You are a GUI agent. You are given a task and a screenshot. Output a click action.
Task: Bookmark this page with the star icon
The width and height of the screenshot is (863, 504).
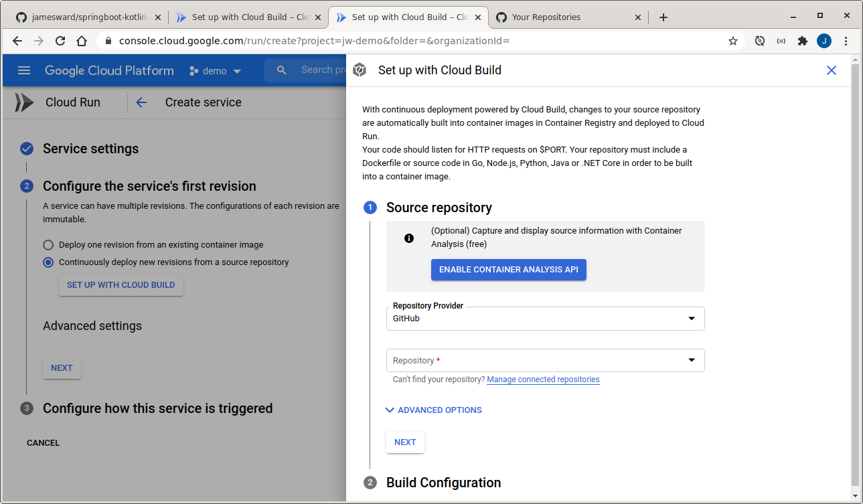click(x=732, y=41)
